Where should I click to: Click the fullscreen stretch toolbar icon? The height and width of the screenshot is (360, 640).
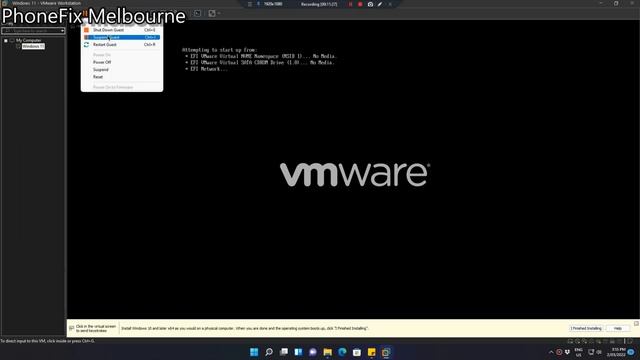212,13
